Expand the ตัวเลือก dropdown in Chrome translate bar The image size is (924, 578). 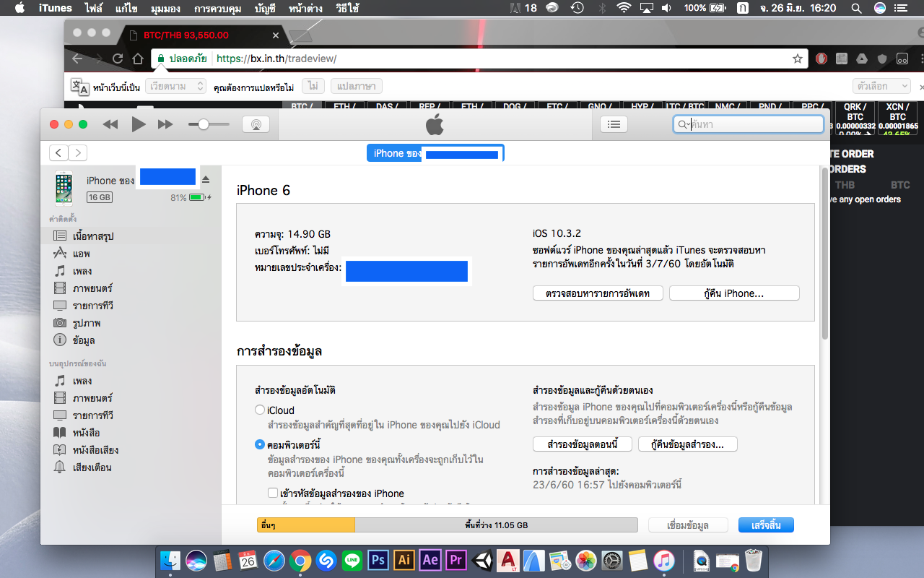(x=881, y=87)
